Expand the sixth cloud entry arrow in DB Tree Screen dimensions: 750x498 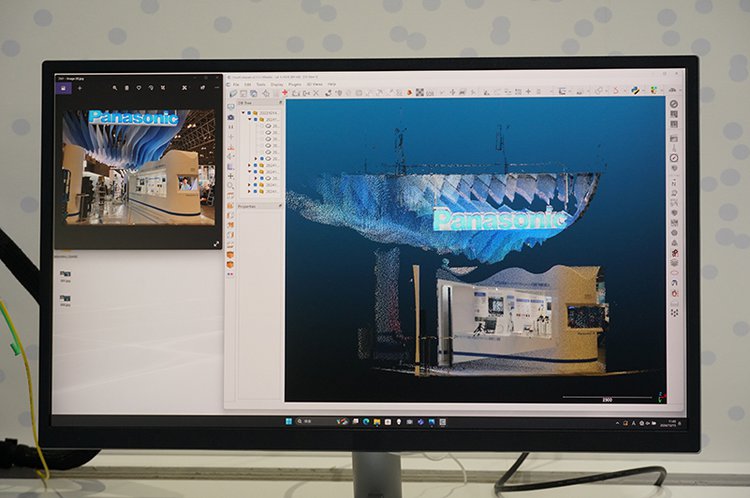255,158
